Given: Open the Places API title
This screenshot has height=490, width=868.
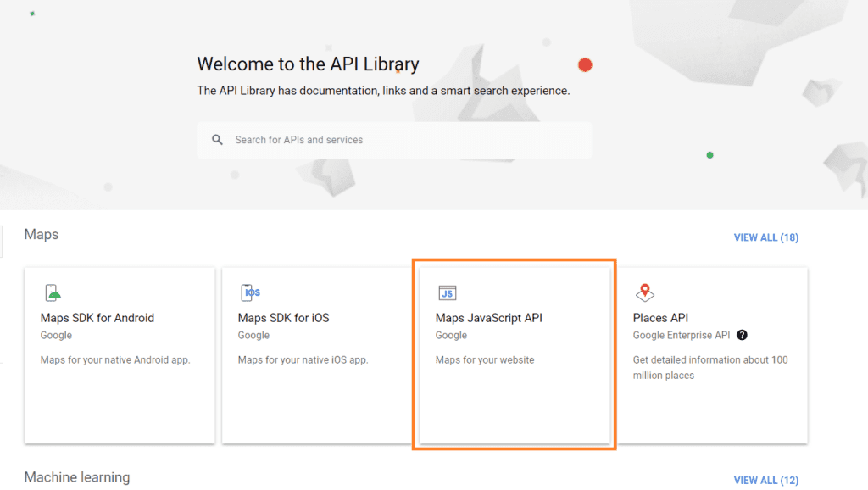Looking at the screenshot, I should pyautogui.click(x=660, y=318).
